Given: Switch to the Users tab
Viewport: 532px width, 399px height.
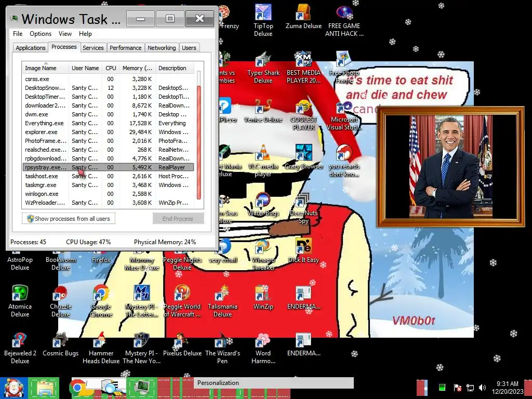Looking at the screenshot, I should pos(189,48).
